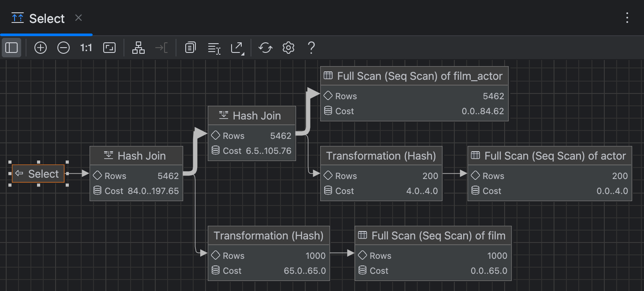Viewport: 644px width, 291px height.
Task: Open the edge labels text options icon
Action: coord(213,48)
